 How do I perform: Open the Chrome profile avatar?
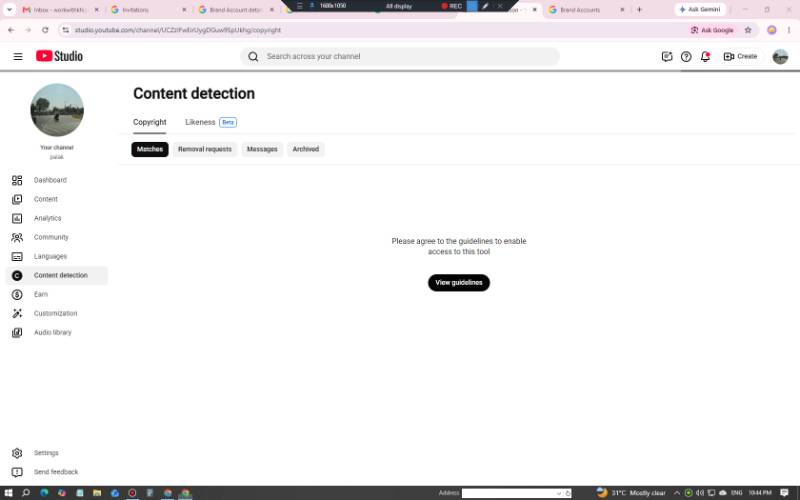pyautogui.click(x=771, y=30)
